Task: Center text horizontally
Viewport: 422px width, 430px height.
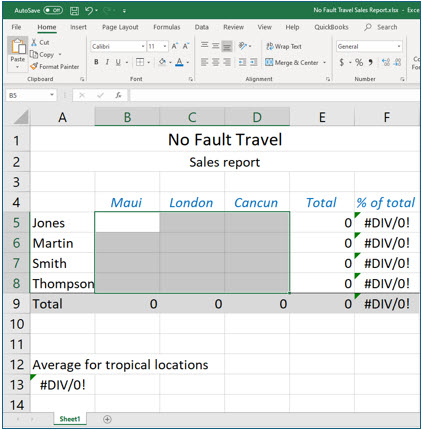Action: click(216, 62)
